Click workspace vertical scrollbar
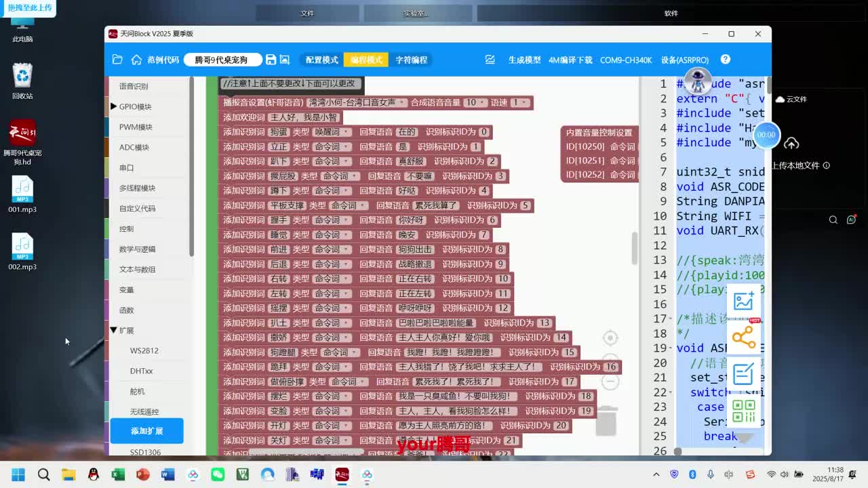868x488 pixels. [x=635, y=249]
